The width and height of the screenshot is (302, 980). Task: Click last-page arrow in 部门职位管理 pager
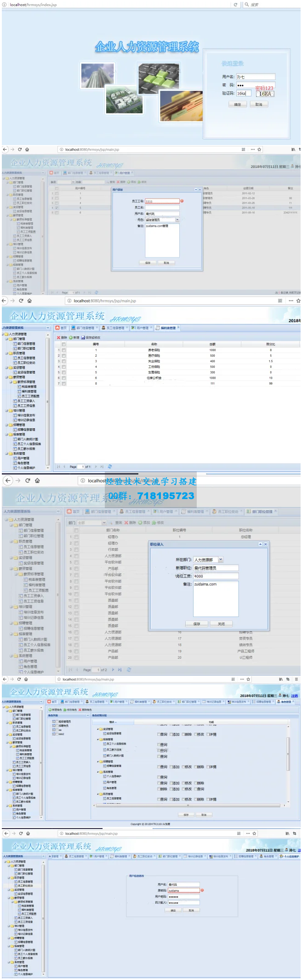click(120, 670)
